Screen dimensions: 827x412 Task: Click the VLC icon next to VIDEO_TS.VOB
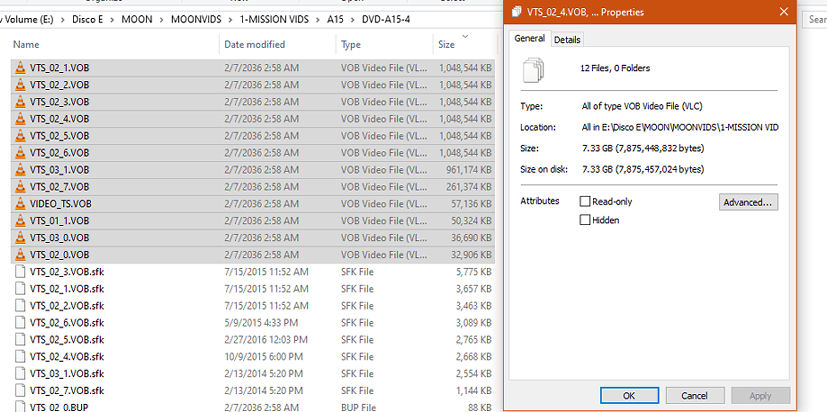point(19,203)
